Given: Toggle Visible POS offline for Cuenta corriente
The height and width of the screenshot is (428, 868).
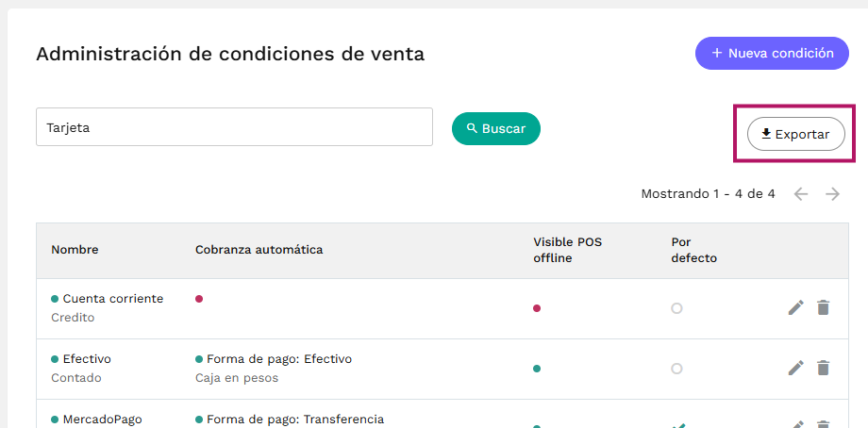Looking at the screenshot, I should pyautogui.click(x=537, y=308).
